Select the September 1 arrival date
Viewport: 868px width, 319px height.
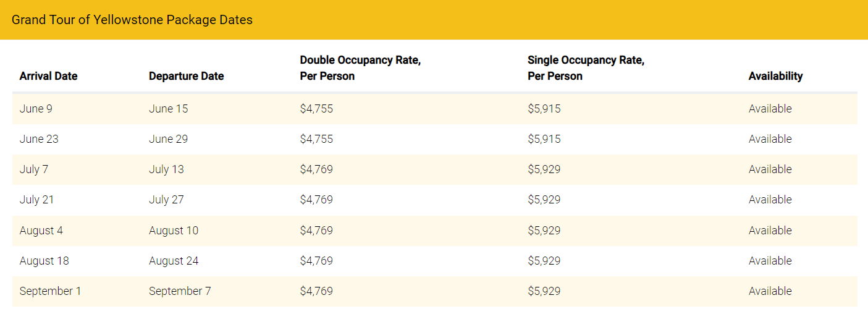[x=50, y=291]
